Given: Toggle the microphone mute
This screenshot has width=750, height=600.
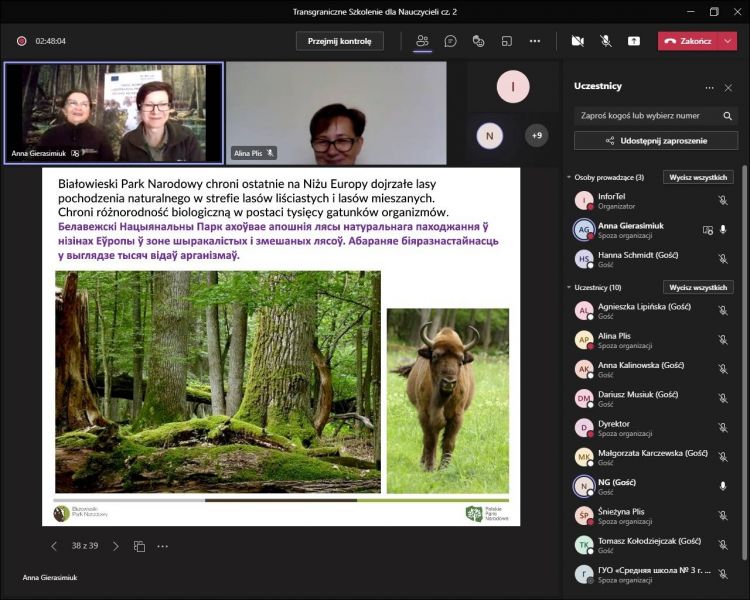Looking at the screenshot, I should [x=606, y=41].
